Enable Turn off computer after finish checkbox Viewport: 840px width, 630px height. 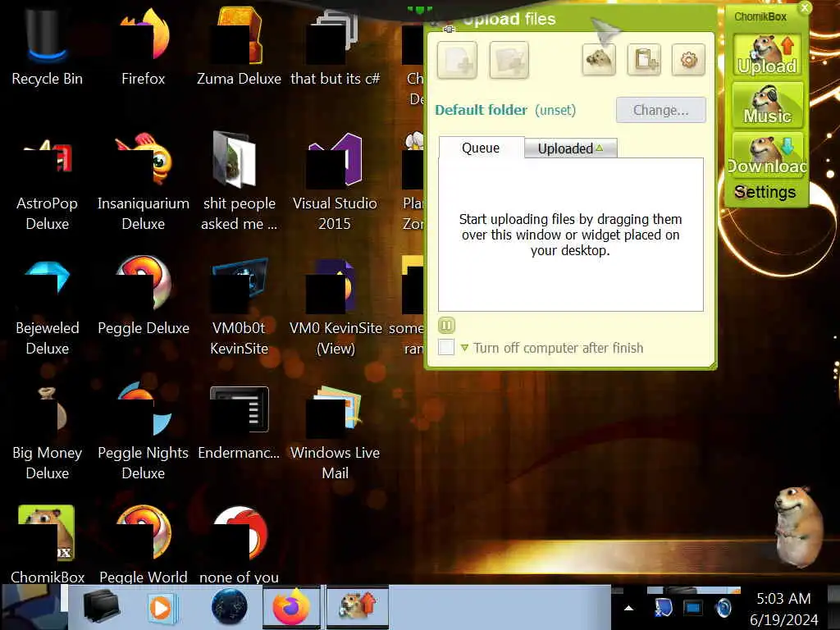click(446, 347)
